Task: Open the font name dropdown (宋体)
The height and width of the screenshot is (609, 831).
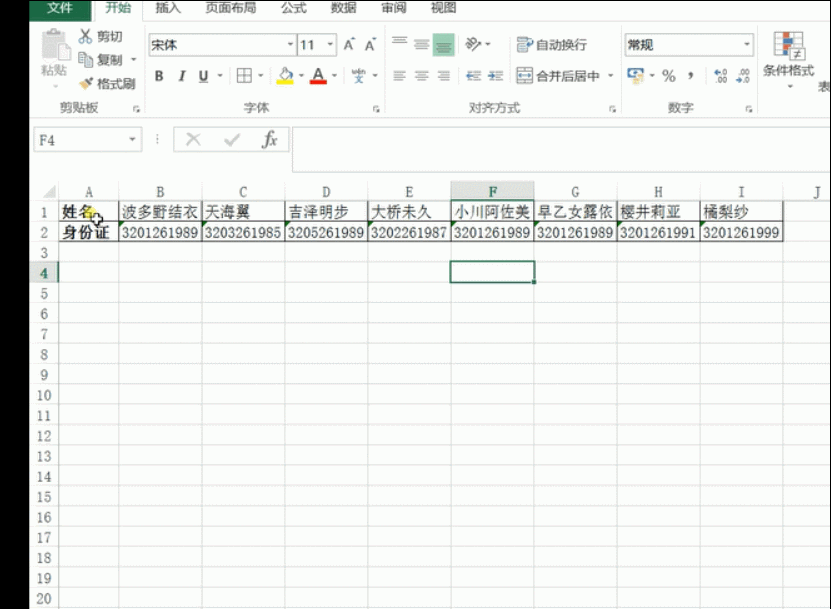Action: pyautogui.click(x=290, y=45)
